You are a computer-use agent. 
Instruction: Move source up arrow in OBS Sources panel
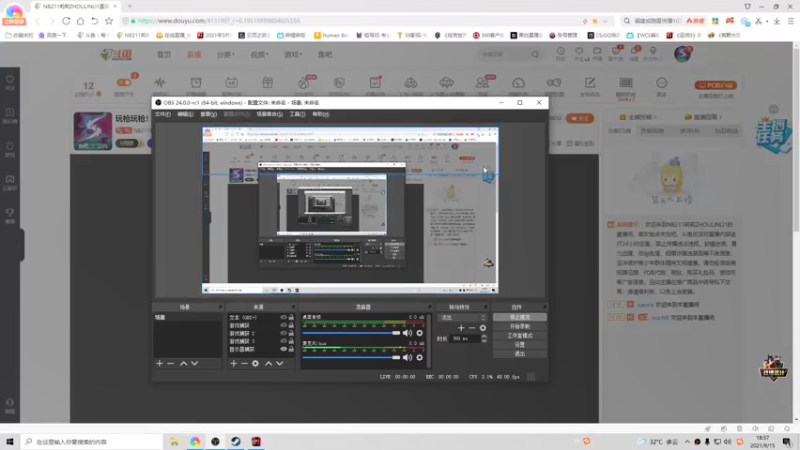tap(268, 363)
